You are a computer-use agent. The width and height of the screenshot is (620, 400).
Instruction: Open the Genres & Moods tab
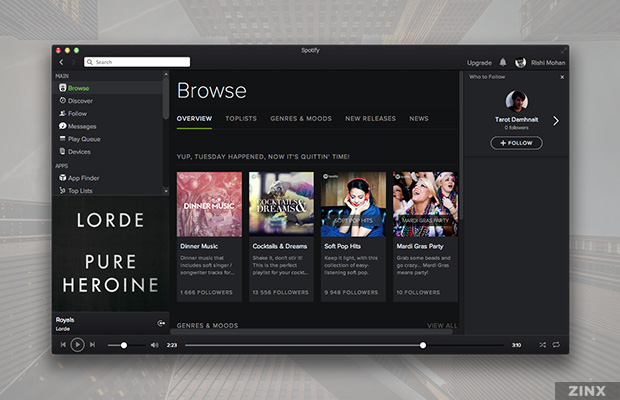click(x=301, y=119)
